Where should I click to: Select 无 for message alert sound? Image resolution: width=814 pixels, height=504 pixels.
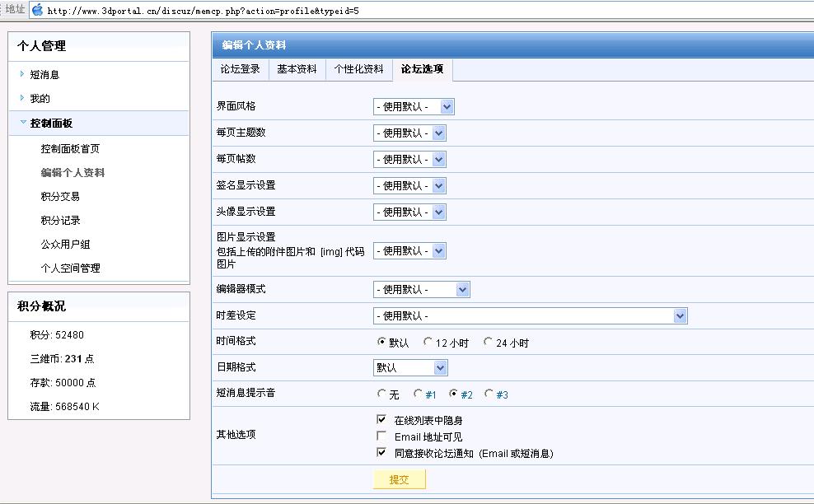click(381, 394)
